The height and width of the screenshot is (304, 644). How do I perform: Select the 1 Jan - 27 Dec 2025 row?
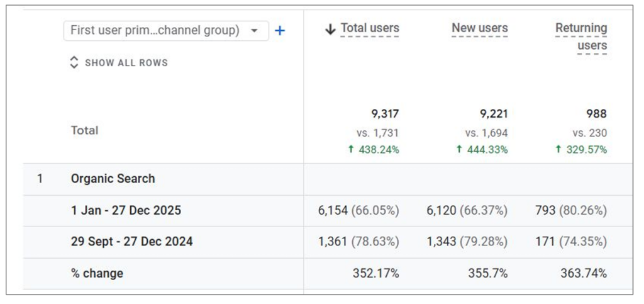click(x=126, y=211)
